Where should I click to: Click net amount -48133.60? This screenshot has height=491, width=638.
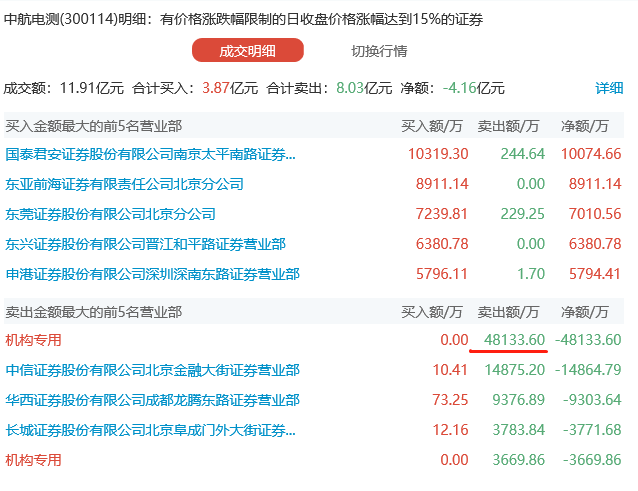(588, 340)
